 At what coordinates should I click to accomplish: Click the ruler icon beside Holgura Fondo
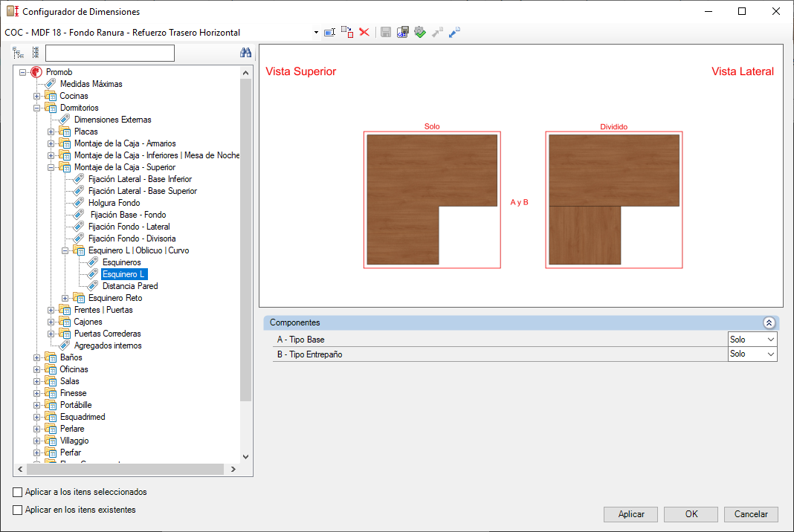click(x=79, y=203)
